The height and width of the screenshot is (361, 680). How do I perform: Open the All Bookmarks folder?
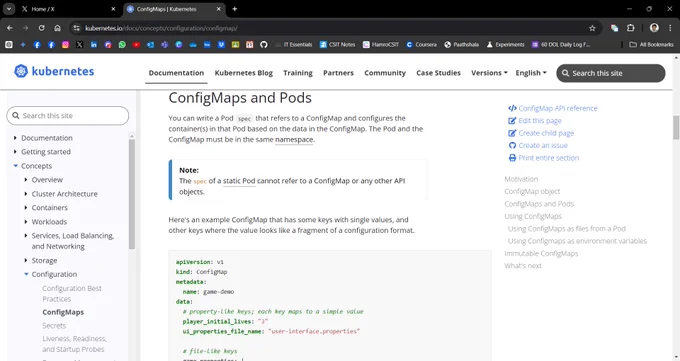(651, 45)
